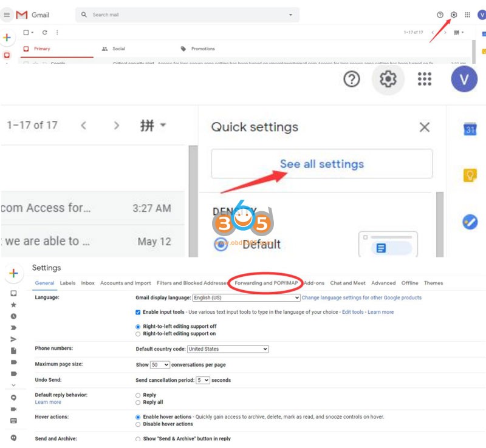Click the Compose plus button beside Settings heading
Image resolution: width=486 pixels, height=448 pixels.
click(x=13, y=273)
